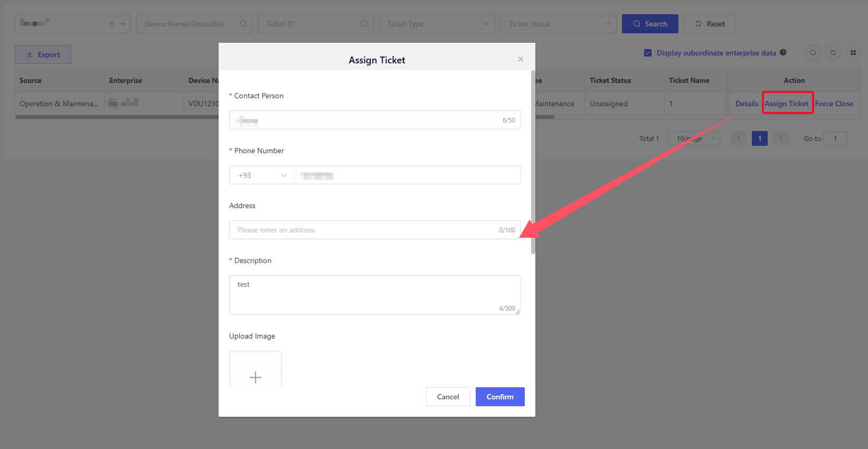This screenshot has width=868, height=449.
Task: Click magnifier icon in Ticket ID field
Action: 364,24
